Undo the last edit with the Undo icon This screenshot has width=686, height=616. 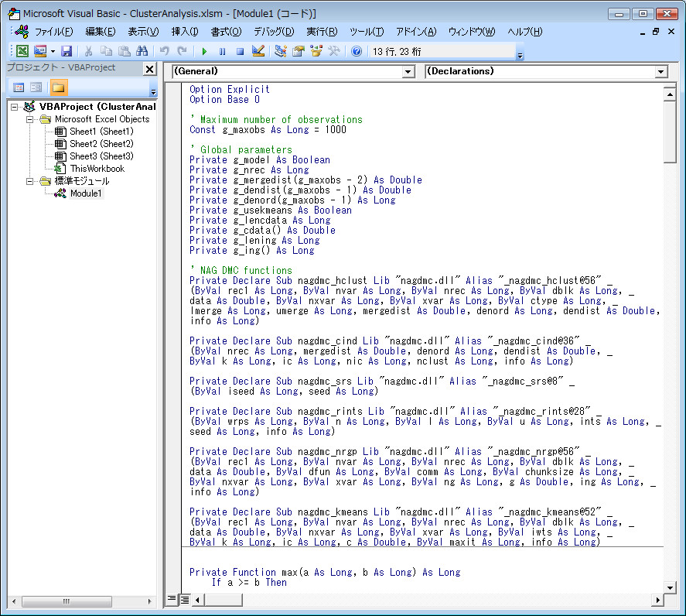pyautogui.click(x=164, y=50)
